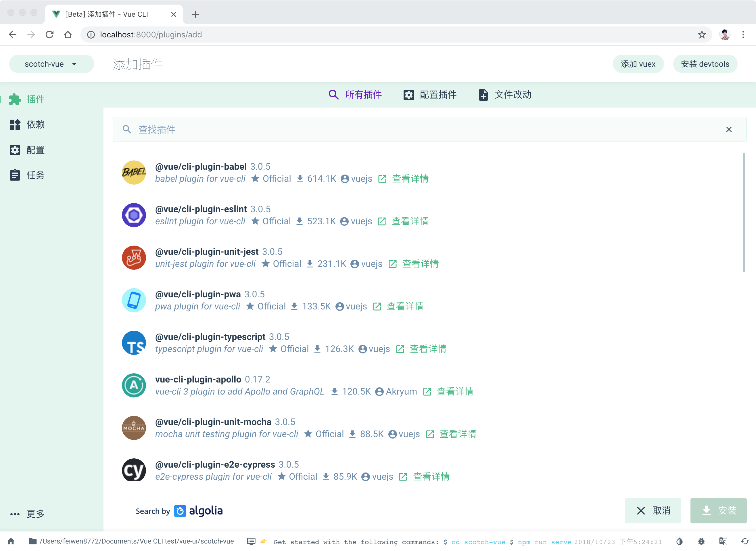This screenshot has height=551, width=756.
Task: Select the cli-plugin-typescript logo
Action: pyautogui.click(x=134, y=343)
